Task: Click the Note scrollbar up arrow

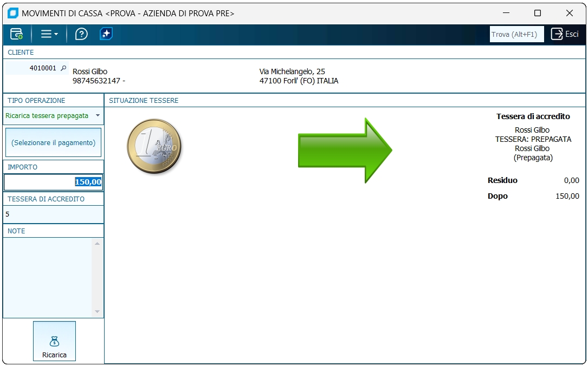Action: [x=97, y=244]
